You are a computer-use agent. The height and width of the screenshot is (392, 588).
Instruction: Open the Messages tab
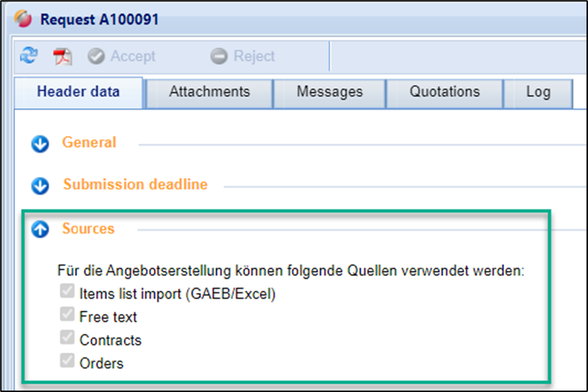tap(329, 92)
